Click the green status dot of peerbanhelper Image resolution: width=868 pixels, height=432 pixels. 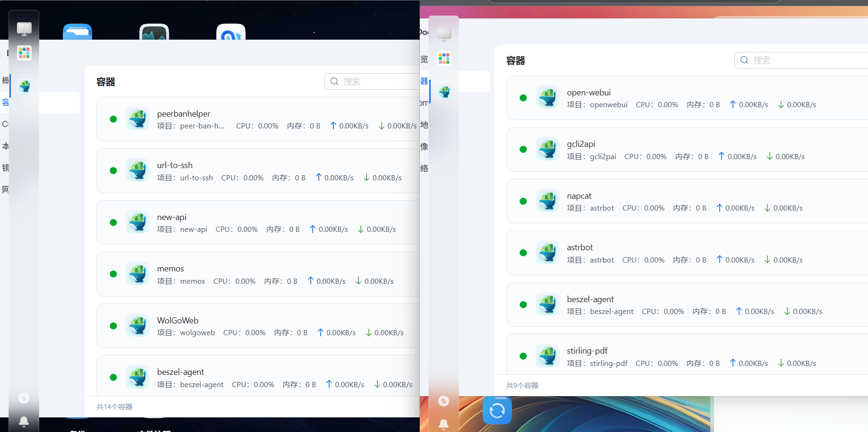pyautogui.click(x=113, y=119)
